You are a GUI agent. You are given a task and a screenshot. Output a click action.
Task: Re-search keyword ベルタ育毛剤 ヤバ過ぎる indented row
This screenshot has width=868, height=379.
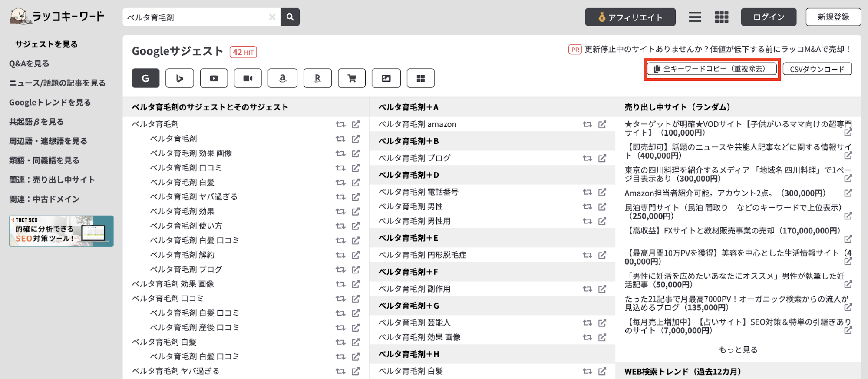tap(340, 197)
